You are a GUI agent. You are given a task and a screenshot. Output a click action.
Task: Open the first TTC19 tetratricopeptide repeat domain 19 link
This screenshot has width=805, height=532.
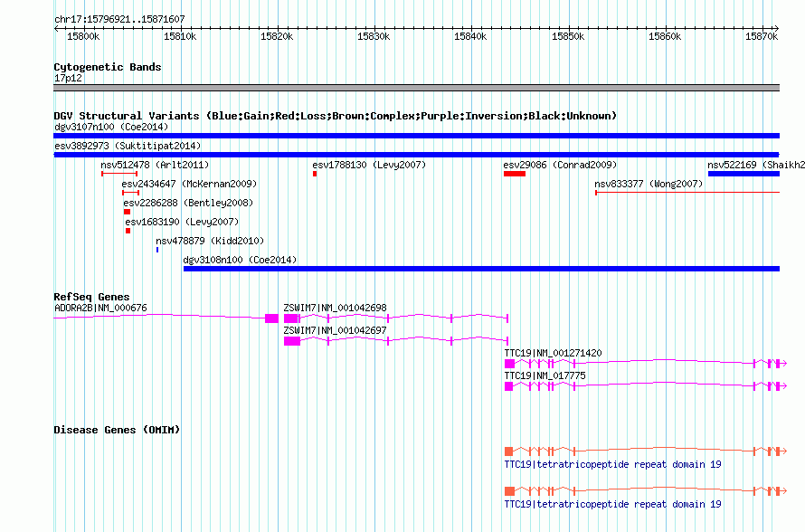click(612, 464)
